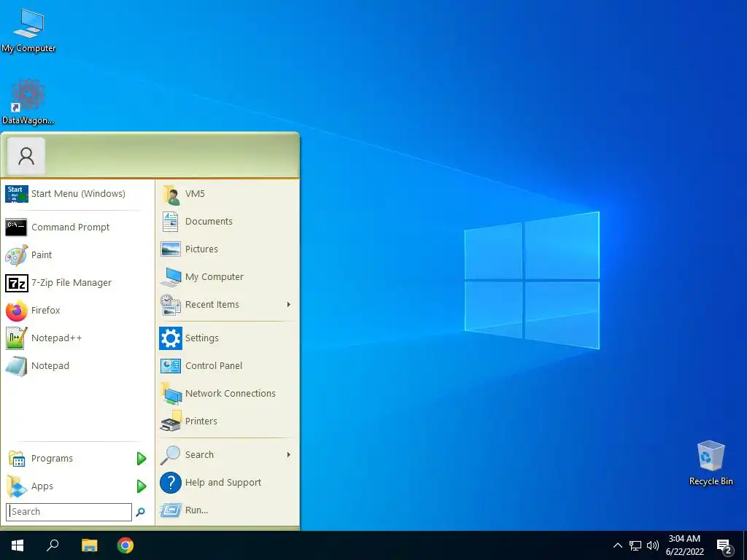This screenshot has height=560, width=747.
Task: Click the Network Connections icon
Action: click(171, 393)
